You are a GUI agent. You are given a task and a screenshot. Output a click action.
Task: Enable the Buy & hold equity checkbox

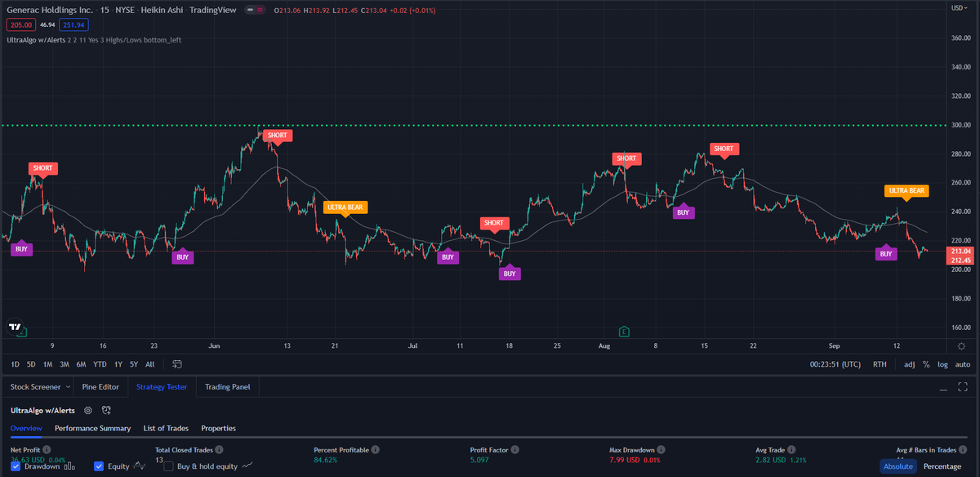[x=169, y=466]
